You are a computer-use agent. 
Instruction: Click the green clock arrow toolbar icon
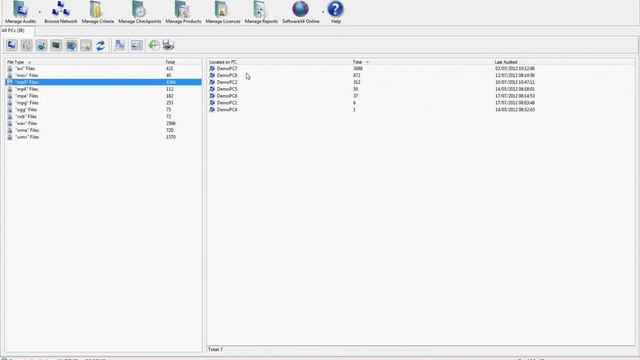(x=154, y=45)
